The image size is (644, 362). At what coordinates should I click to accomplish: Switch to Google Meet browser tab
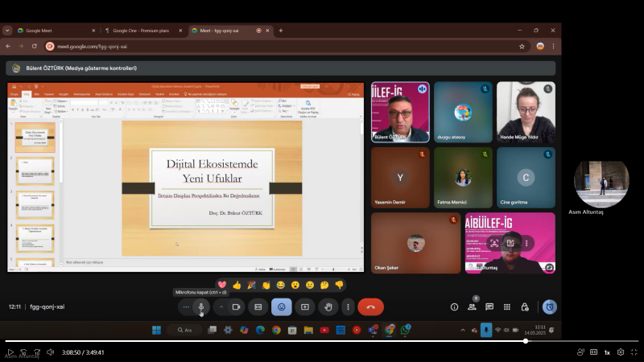[x=56, y=31]
